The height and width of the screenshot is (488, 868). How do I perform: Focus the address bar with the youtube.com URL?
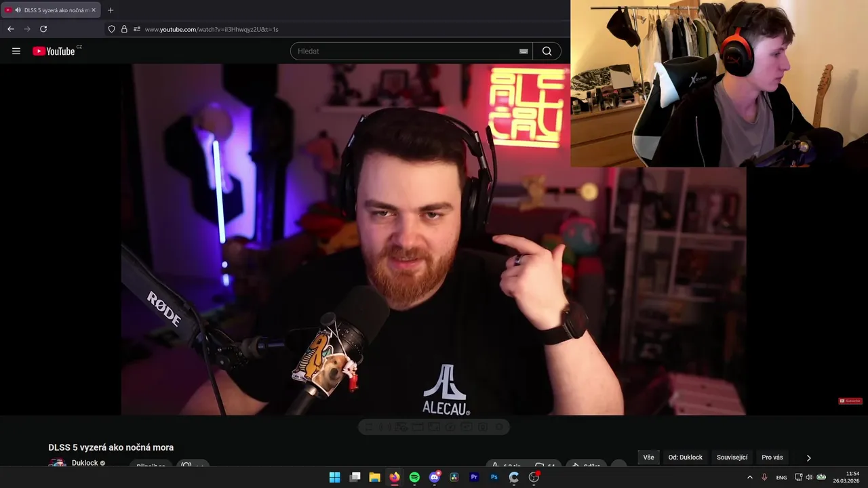coord(212,29)
